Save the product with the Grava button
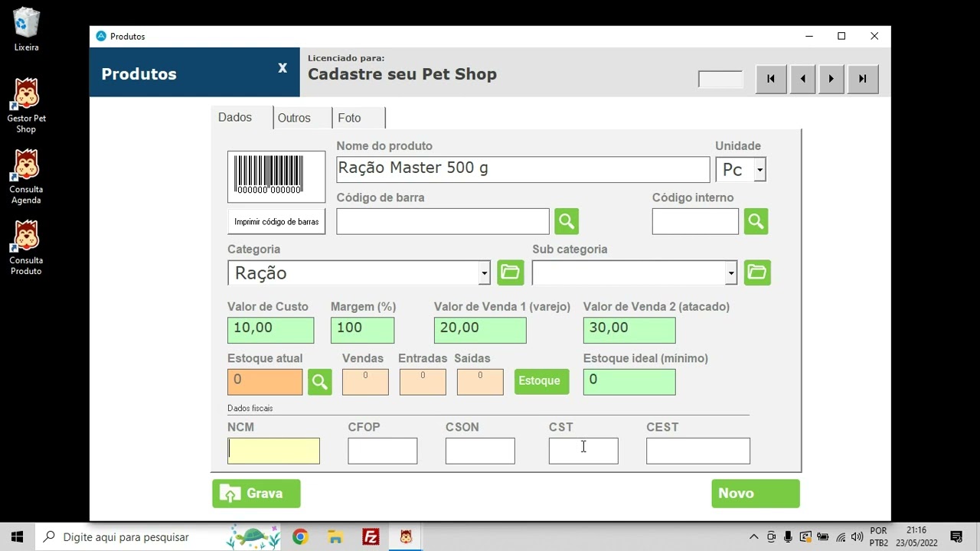 256,494
